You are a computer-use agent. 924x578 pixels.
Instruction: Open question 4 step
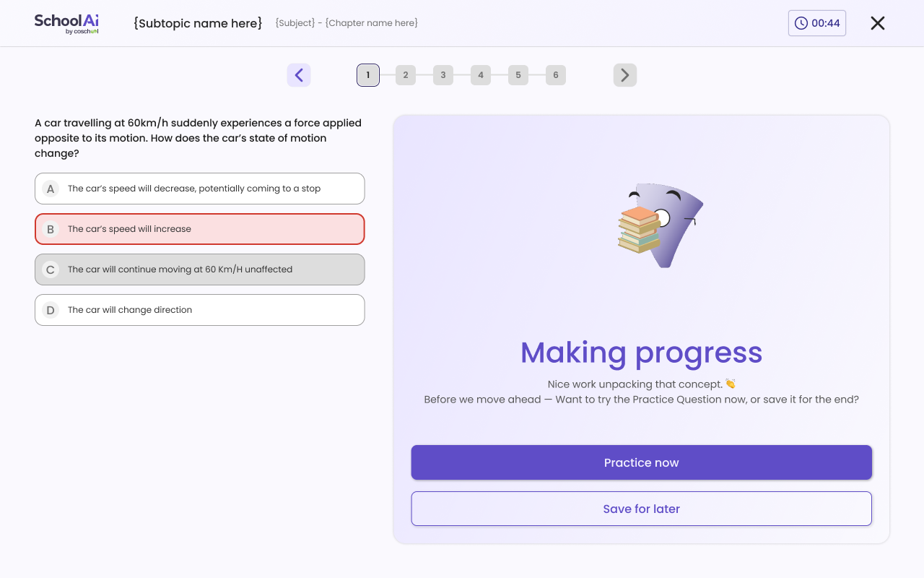coord(481,75)
